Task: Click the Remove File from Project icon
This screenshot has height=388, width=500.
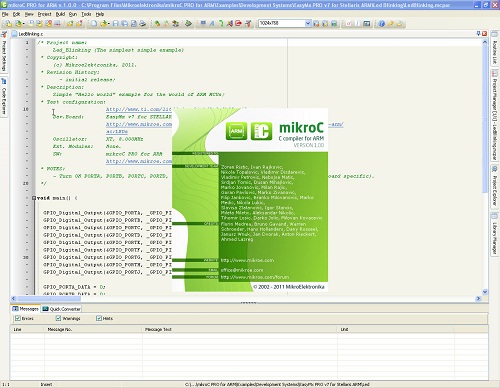Action: tap(79, 23)
